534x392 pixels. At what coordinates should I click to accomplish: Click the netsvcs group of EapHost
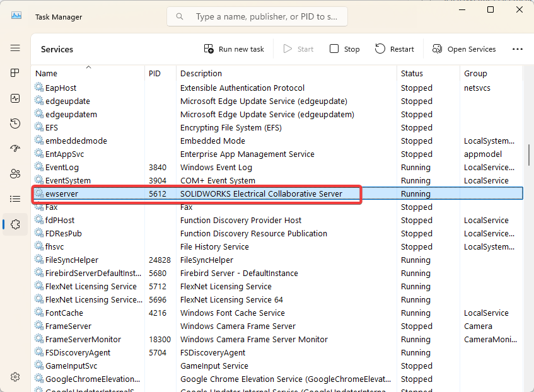pyautogui.click(x=477, y=88)
